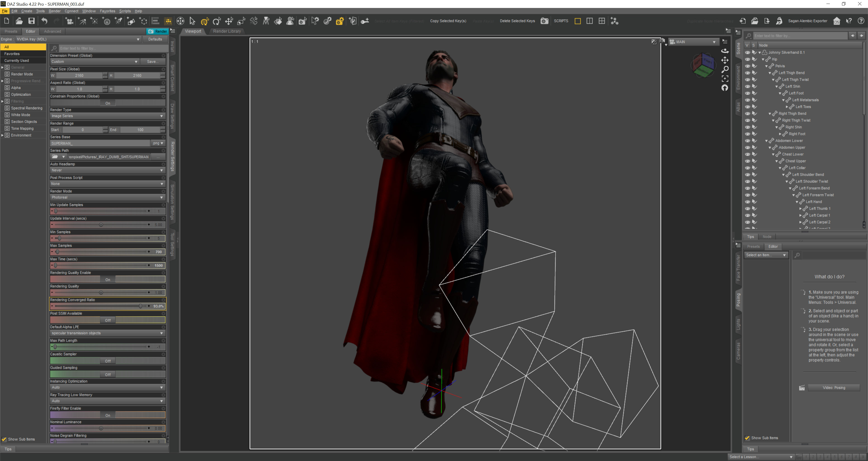Open the .png file format dropdown

pos(158,143)
